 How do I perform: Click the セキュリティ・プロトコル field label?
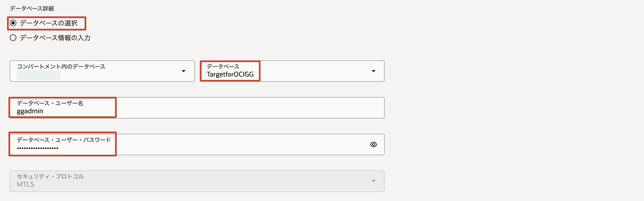[x=50, y=177]
